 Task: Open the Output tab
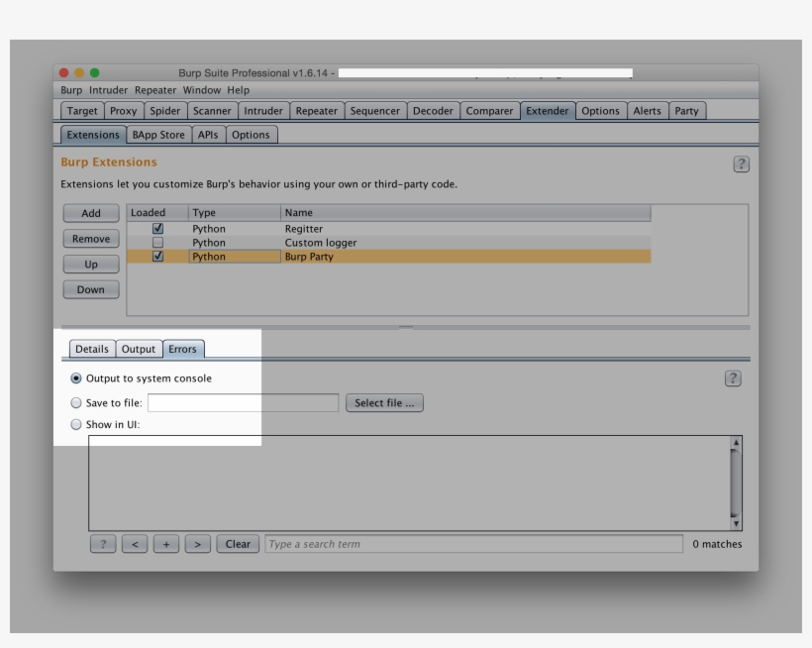click(139, 349)
